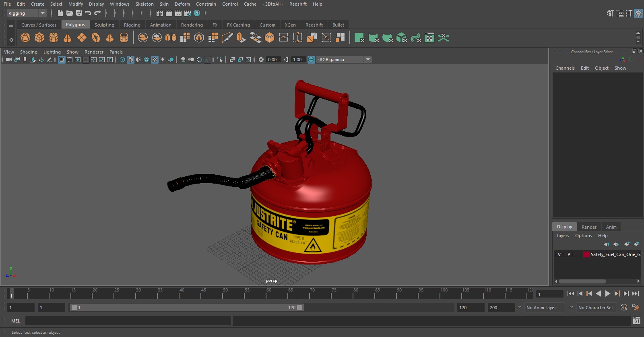Click the Undo arrow icon
The image size is (644, 337).
click(x=88, y=13)
